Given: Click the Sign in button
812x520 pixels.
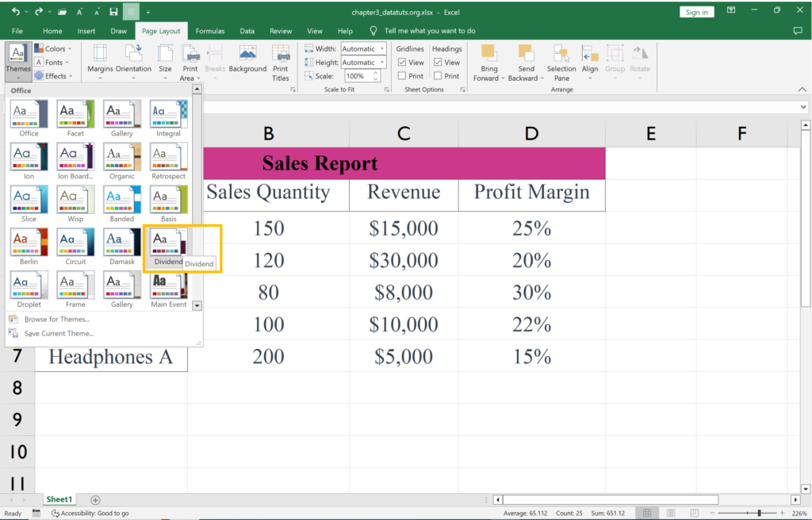Looking at the screenshot, I should tap(696, 12).
